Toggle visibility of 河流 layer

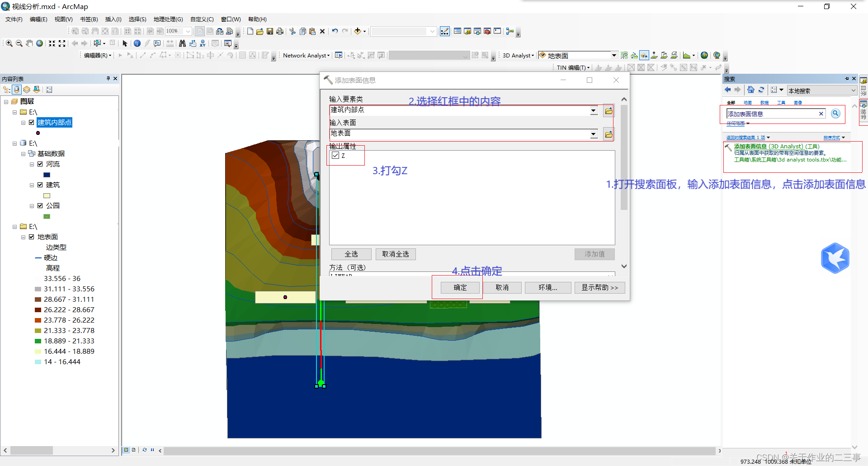pyautogui.click(x=40, y=164)
